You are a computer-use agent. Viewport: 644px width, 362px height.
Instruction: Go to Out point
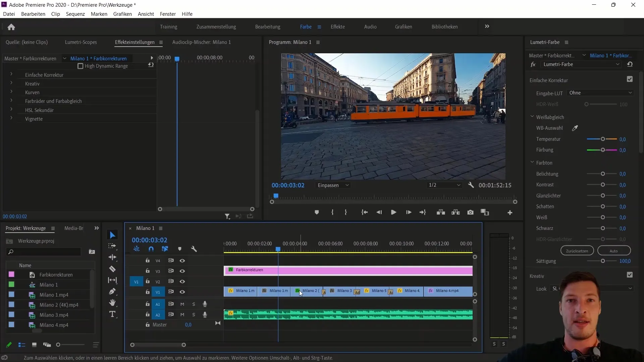(x=423, y=213)
